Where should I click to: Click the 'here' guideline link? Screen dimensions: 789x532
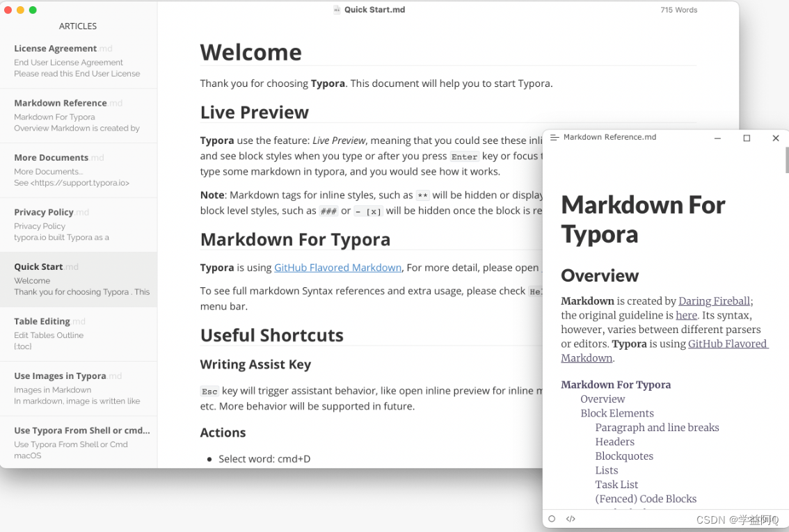[686, 315]
